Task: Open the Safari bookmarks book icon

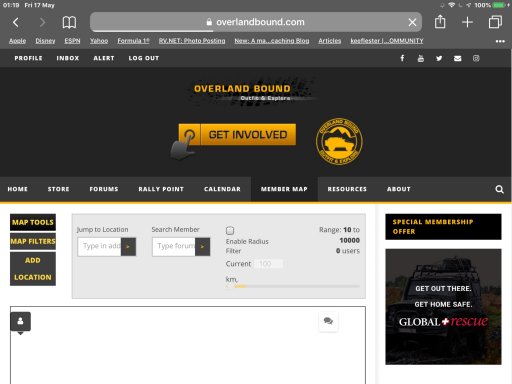Action: 69,22
